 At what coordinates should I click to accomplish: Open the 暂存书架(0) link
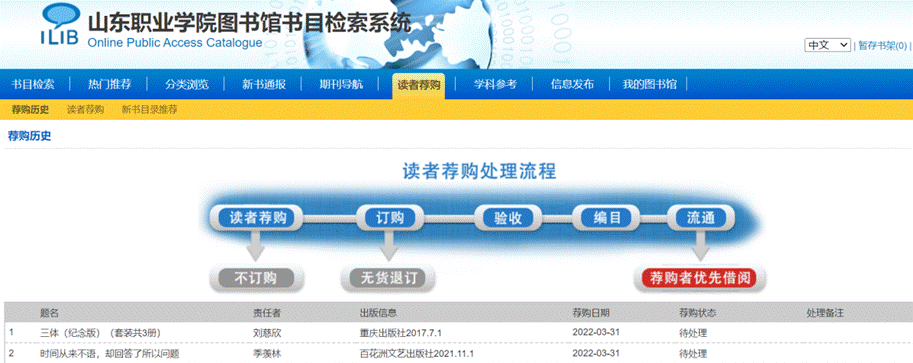(x=882, y=45)
